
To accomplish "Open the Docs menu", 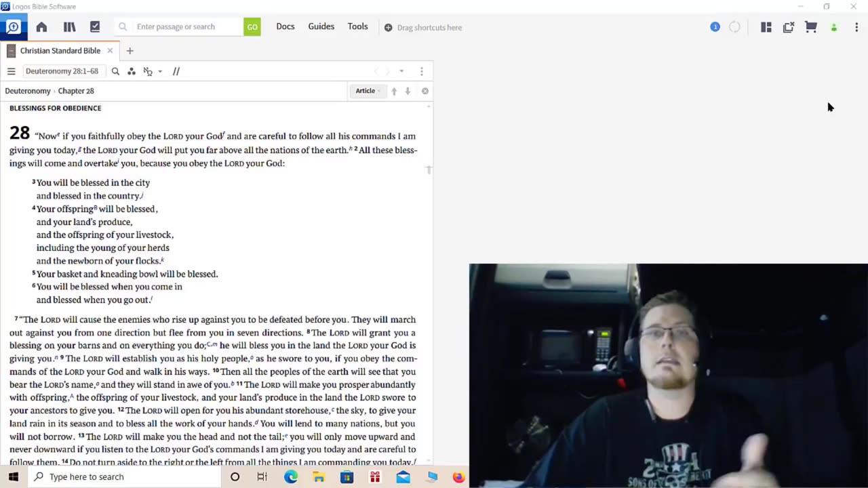I will pyautogui.click(x=285, y=26).
